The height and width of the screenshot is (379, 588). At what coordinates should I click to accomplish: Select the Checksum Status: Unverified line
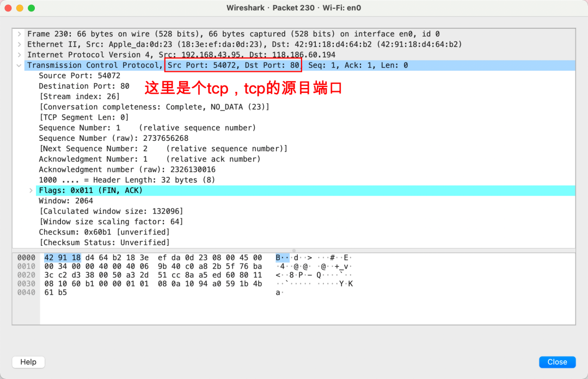pos(104,243)
